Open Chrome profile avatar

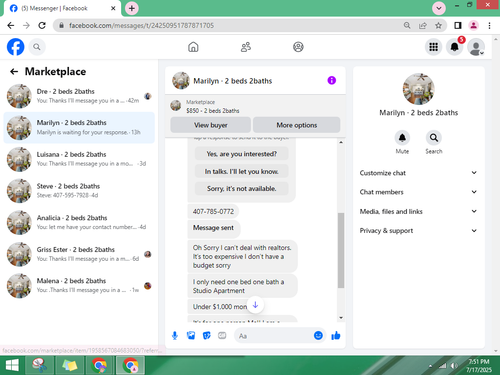pos(473,25)
